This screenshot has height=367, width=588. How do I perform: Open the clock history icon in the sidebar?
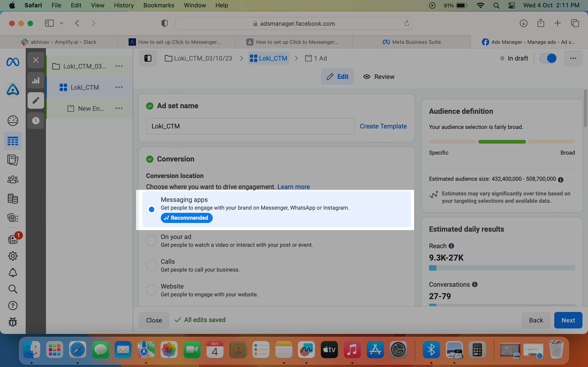click(x=36, y=121)
